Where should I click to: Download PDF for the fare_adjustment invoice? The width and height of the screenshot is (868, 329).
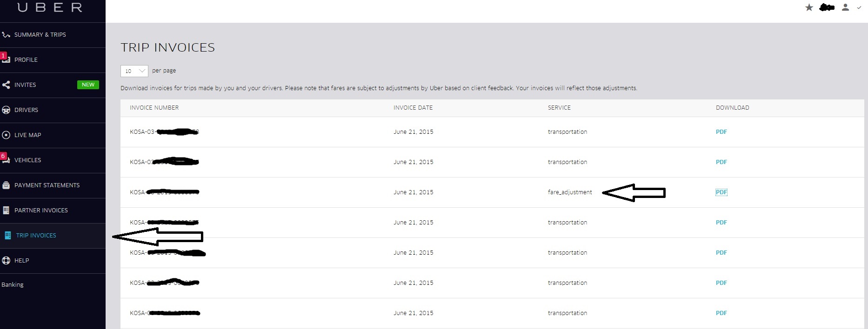721,192
